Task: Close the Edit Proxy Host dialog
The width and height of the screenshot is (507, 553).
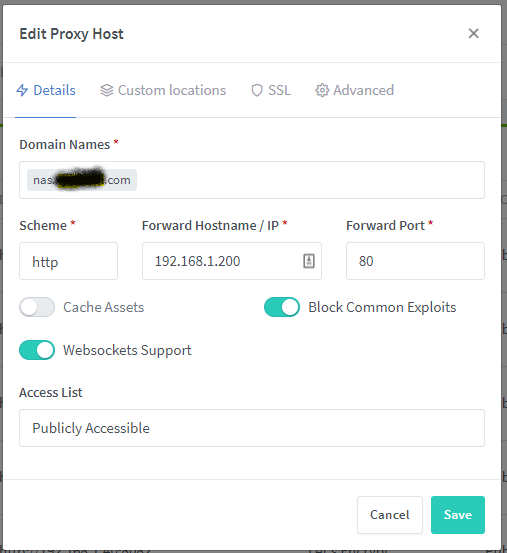Action: tap(474, 34)
